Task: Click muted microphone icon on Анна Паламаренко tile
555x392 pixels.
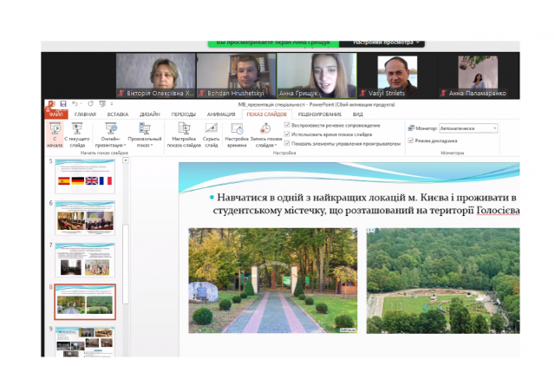Action: point(443,93)
